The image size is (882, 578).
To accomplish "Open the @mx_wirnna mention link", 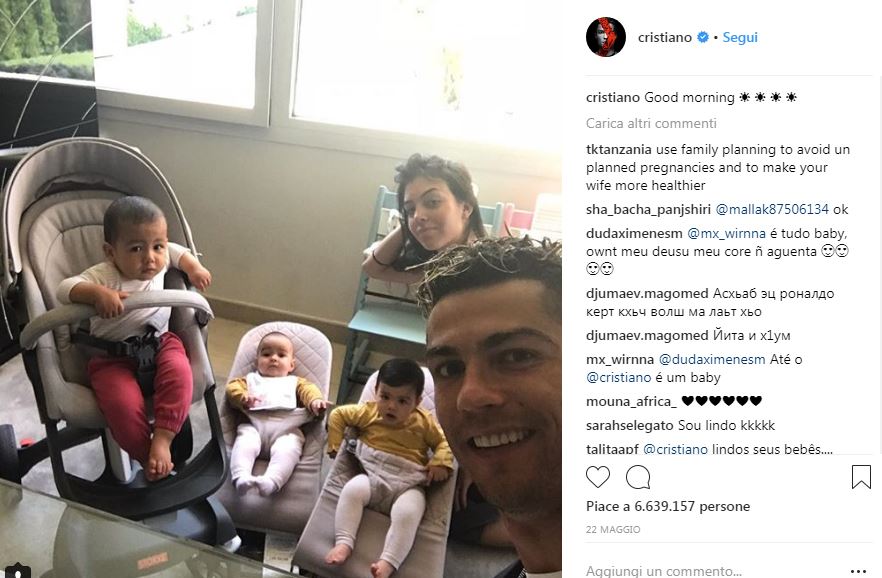I will [726, 233].
